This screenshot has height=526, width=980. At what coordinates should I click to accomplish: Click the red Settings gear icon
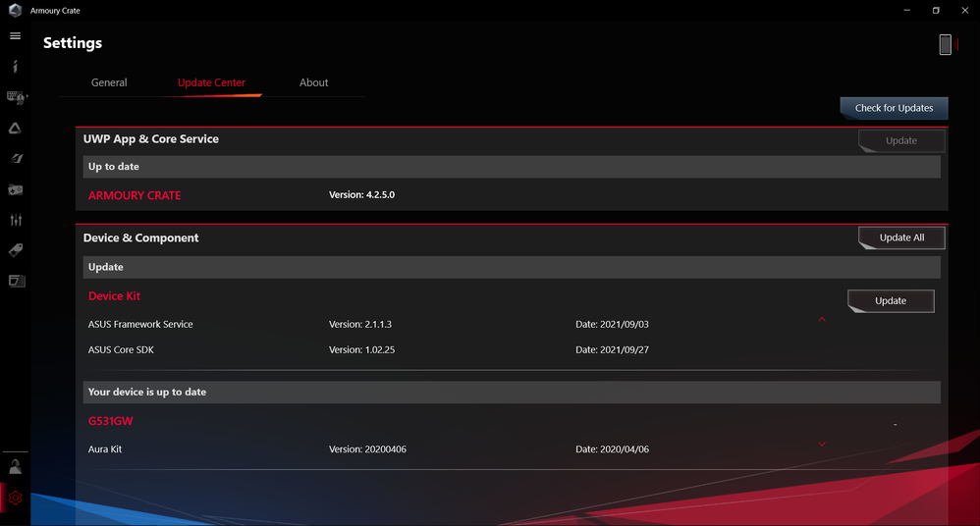(x=16, y=498)
